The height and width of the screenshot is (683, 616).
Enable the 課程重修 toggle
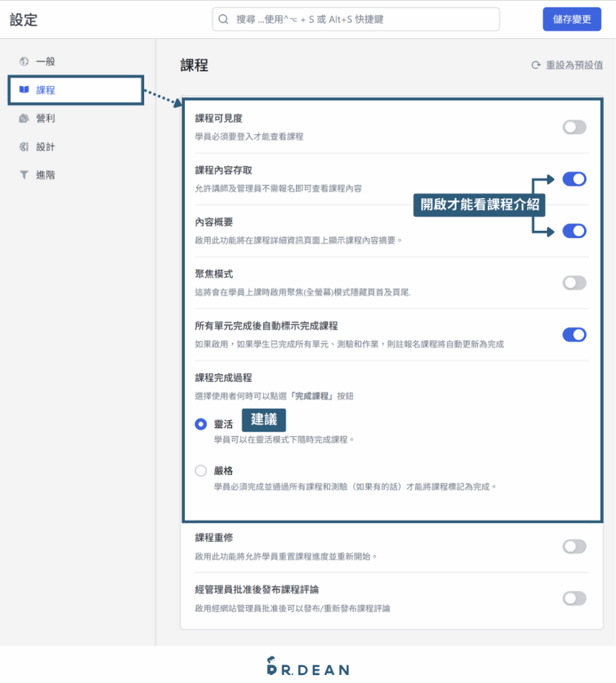(x=573, y=546)
